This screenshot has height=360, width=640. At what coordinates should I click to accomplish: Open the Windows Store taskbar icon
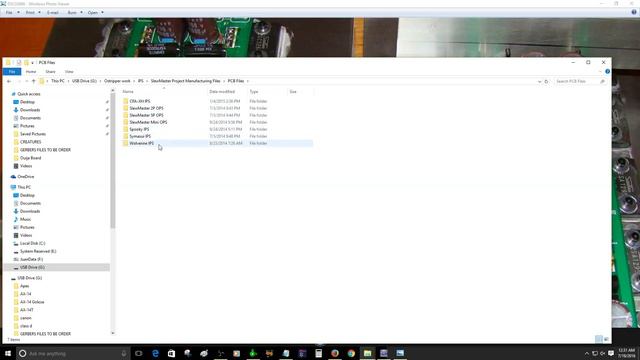[171, 353]
